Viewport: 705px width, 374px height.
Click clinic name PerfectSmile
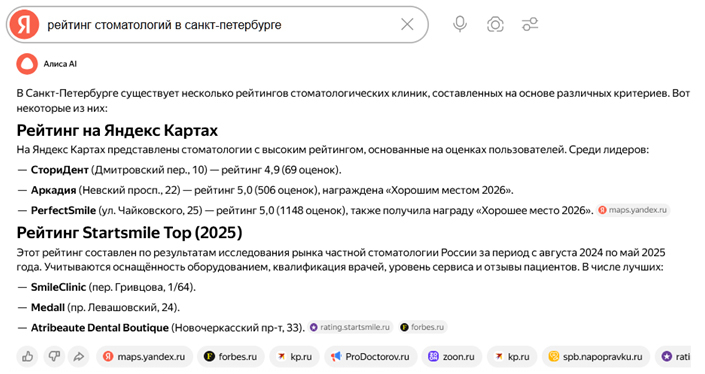click(x=63, y=210)
